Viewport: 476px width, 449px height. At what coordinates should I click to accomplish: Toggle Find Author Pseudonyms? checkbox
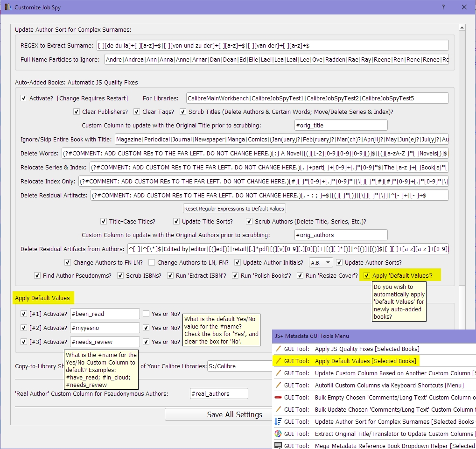tap(37, 275)
